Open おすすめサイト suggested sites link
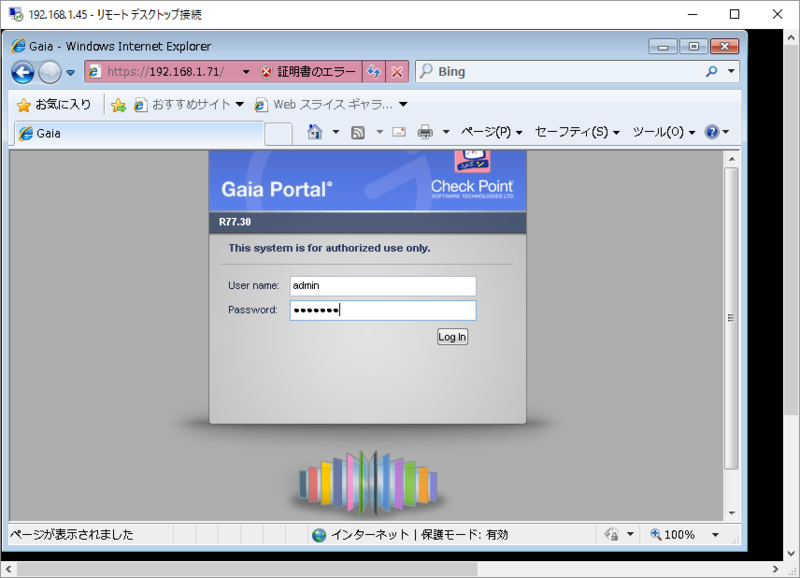The height and width of the screenshot is (578, 800). tap(188, 105)
